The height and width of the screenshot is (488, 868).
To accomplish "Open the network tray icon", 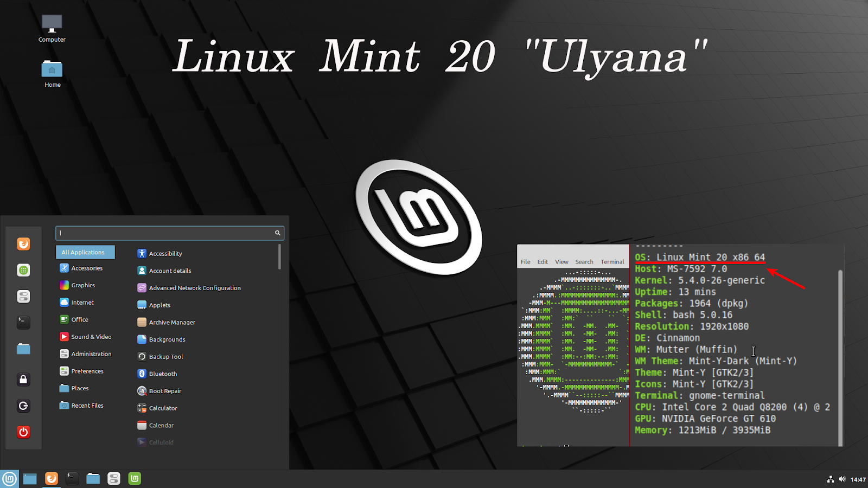I will [x=831, y=479].
